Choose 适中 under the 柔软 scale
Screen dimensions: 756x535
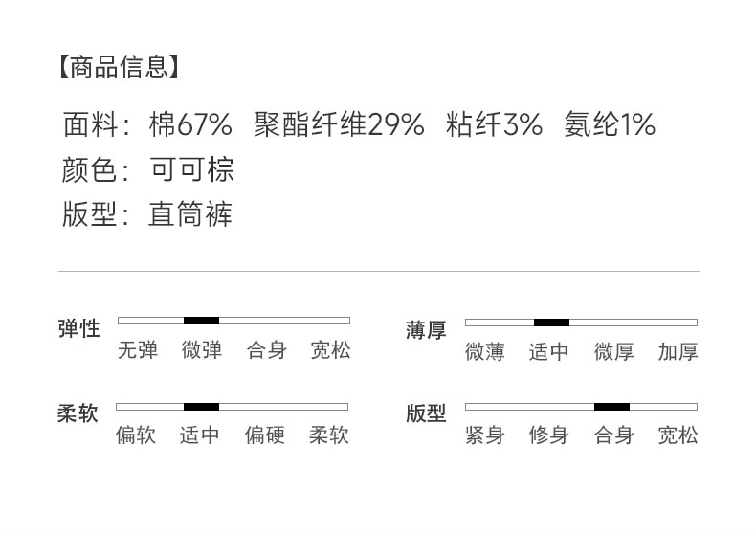pyautogui.click(x=200, y=435)
